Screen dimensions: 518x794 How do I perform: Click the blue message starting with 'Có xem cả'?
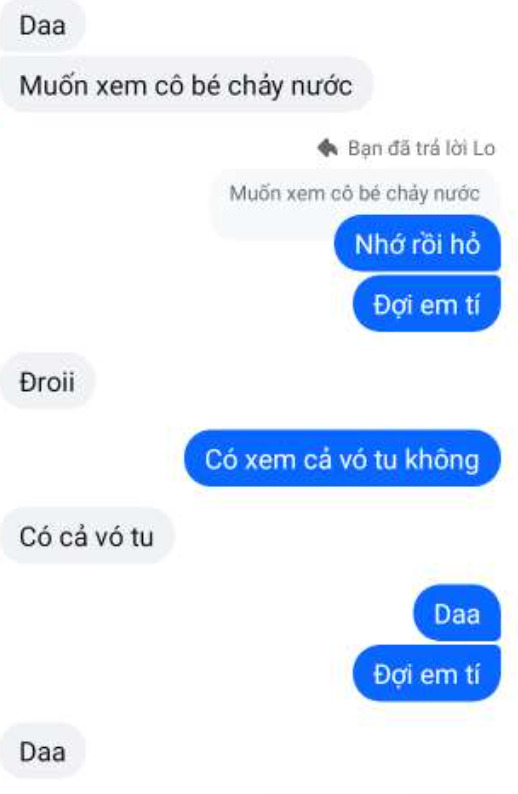[342, 459]
